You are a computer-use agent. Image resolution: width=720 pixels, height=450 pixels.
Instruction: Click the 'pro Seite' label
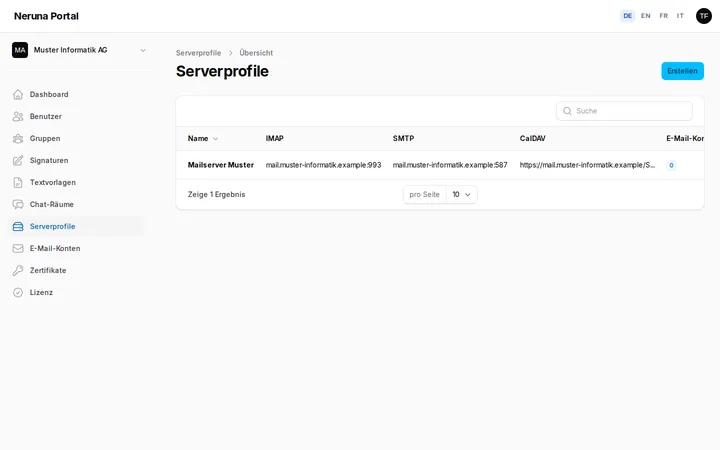424,195
